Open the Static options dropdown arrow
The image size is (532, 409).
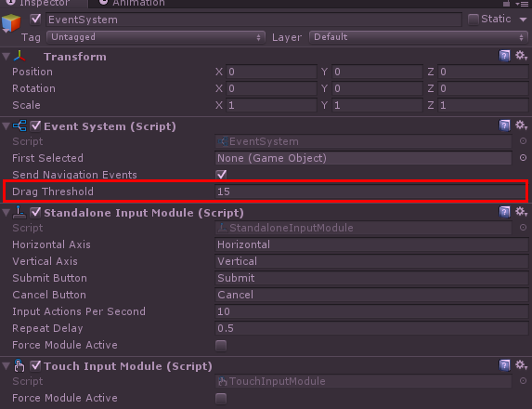click(x=523, y=20)
